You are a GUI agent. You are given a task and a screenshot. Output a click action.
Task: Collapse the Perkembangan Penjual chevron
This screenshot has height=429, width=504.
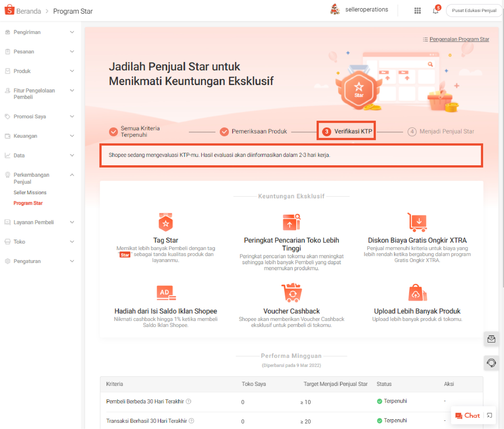pos(72,175)
